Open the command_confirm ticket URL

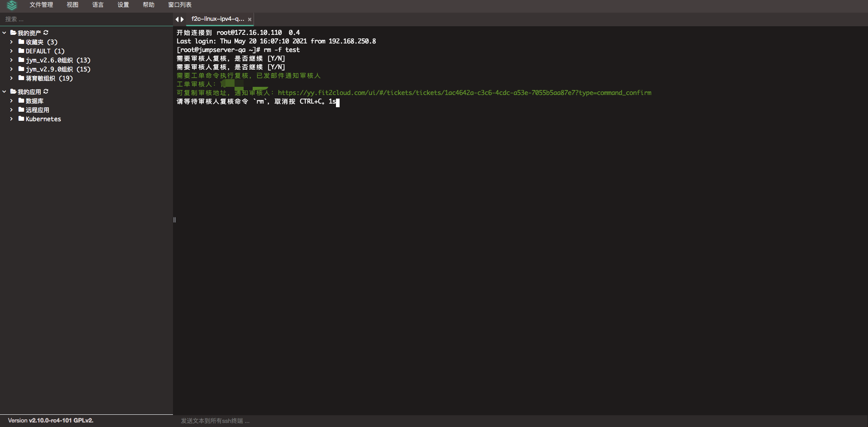coord(464,93)
